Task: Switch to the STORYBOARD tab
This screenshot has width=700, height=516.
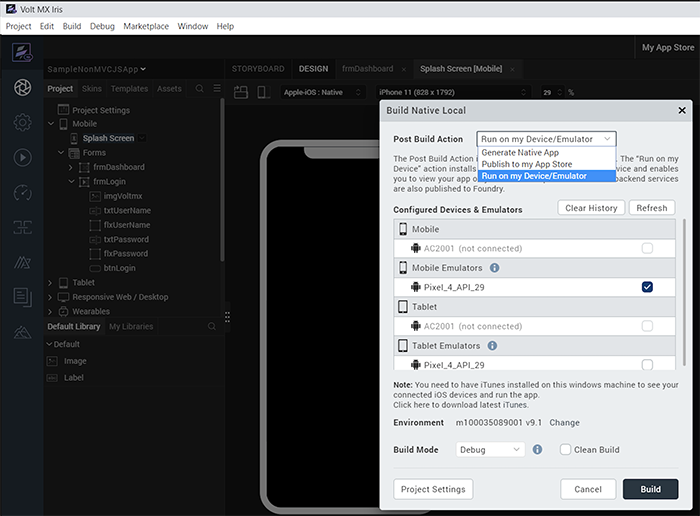Action: pos(258,69)
